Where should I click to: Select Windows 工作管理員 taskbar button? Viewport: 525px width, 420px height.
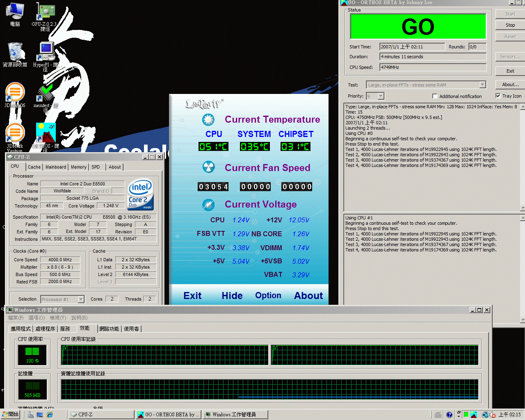pyautogui.click(x=235, y=415)
